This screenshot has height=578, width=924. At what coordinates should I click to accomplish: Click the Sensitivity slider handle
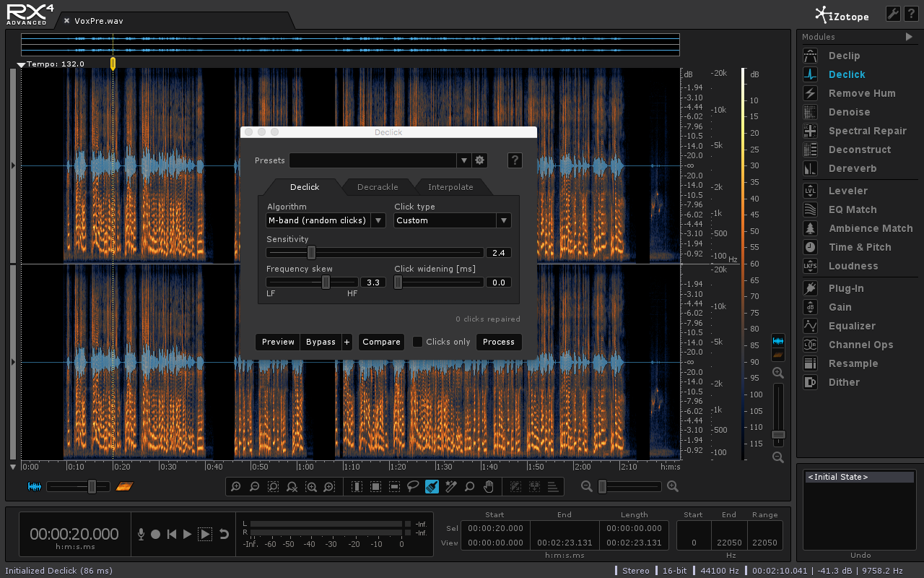pos(311,253)
